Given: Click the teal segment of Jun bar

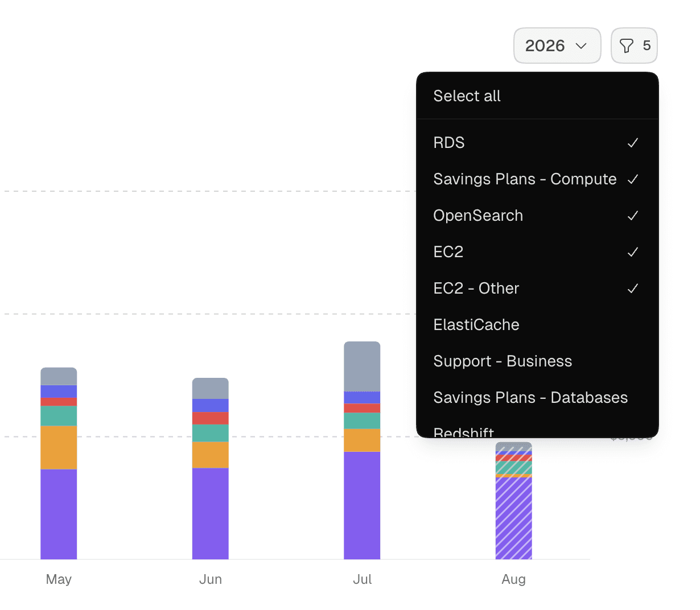Looking at the screenshot, I should tap(211, 433).
